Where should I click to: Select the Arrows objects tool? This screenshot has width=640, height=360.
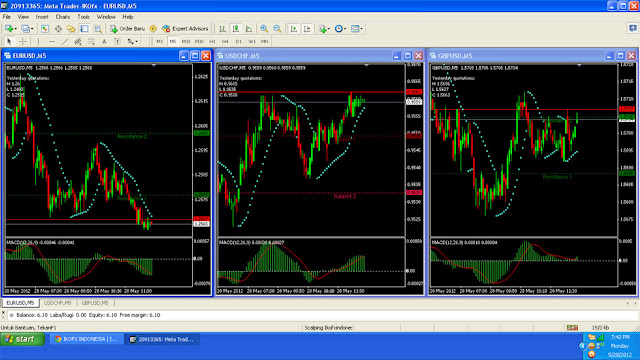pyautogui.click(x=130, y=41)
